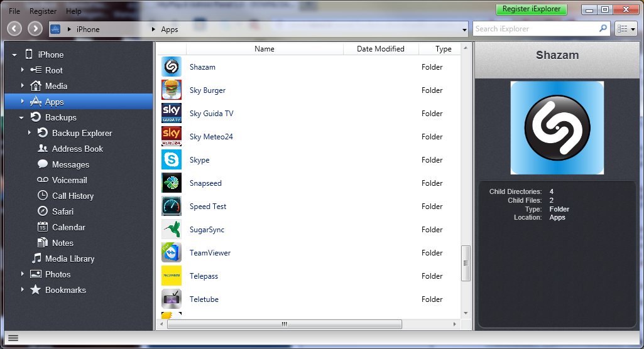Click the Shazam app icon in list
The image size is (644, 349).
(172, 67)
